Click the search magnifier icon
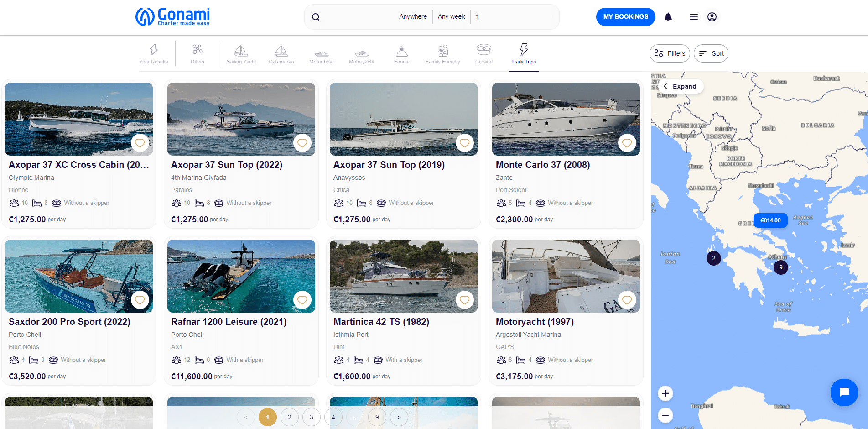The image size is (868, 429). pos(316,17)
